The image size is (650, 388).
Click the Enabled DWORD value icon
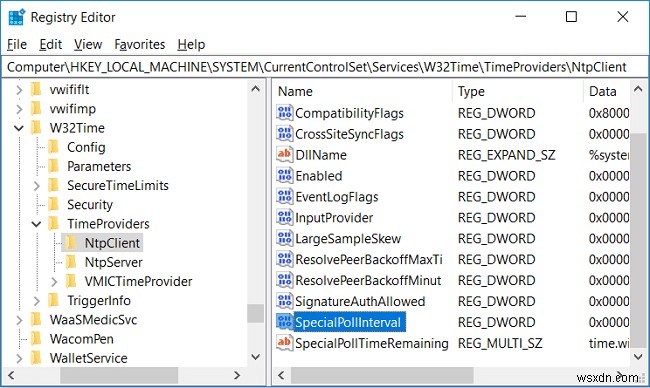click(x=284, y=175)
